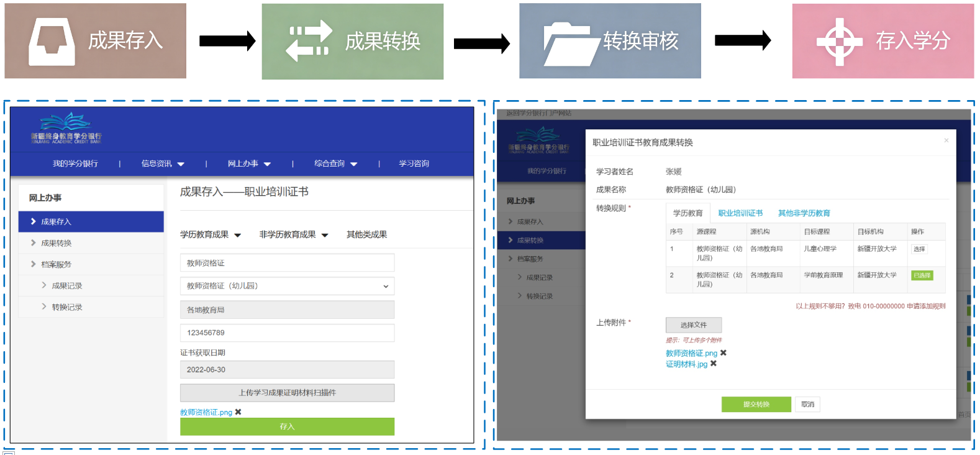Click the 选择文件 upload button

693,325
